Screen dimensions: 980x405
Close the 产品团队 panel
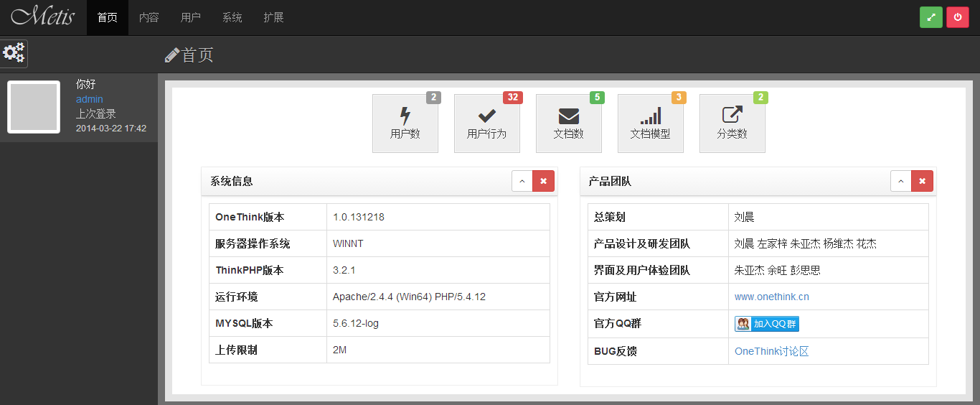pyautogui.click(x=922, y=181)
